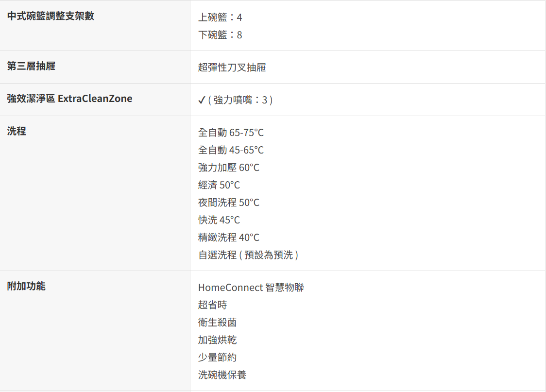Click the 精緻洗程 40°C entry
This screenshot has height=392, width=546.
click(228, 238)
